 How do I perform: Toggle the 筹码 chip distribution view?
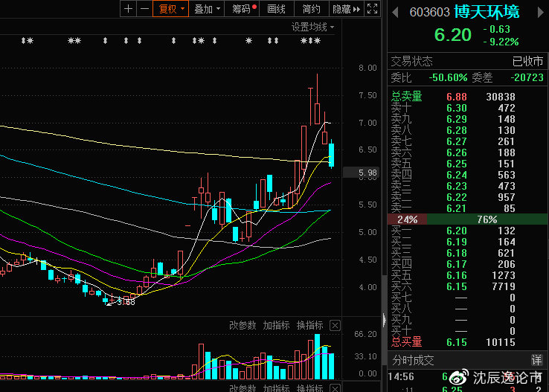tap(243, 9)
